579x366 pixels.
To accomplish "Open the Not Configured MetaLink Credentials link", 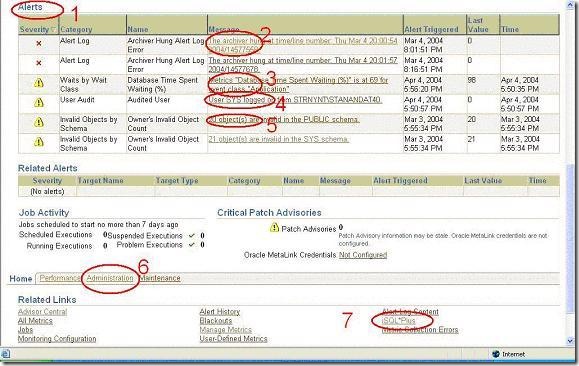I will (x=363, y=255).
